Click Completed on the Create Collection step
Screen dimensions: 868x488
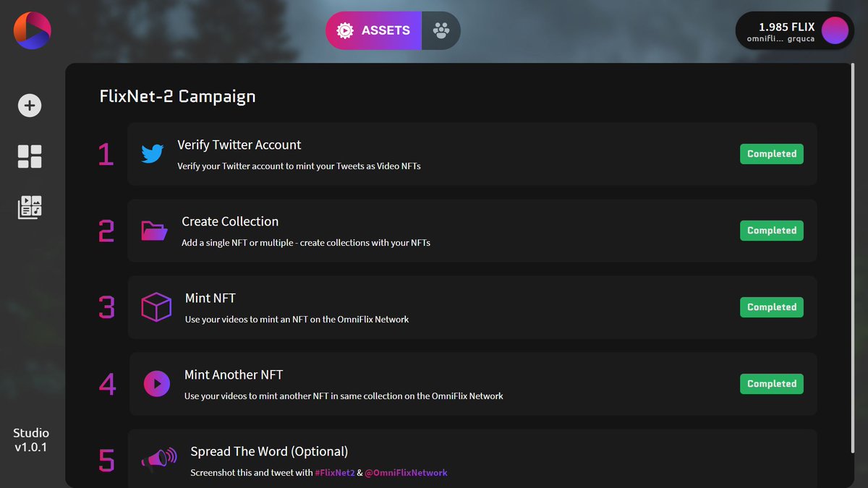pos(771,230)
